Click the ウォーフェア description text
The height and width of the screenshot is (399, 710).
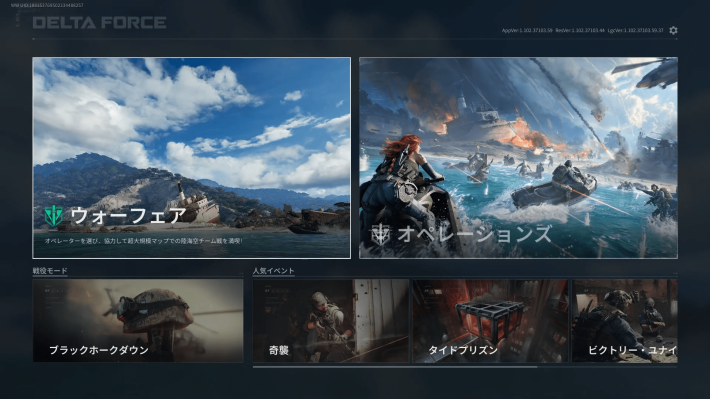[x=143, y=241]
